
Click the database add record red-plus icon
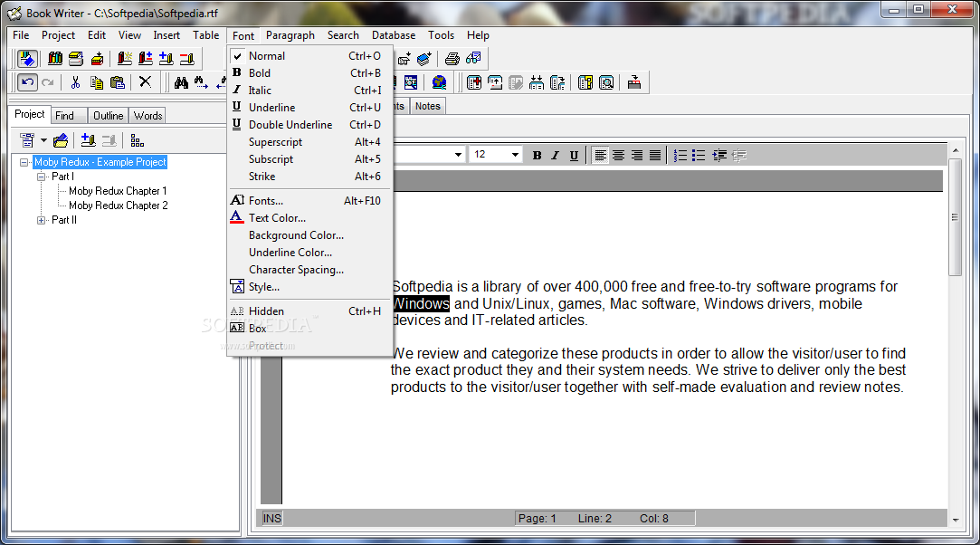click(x=474, y=82)
